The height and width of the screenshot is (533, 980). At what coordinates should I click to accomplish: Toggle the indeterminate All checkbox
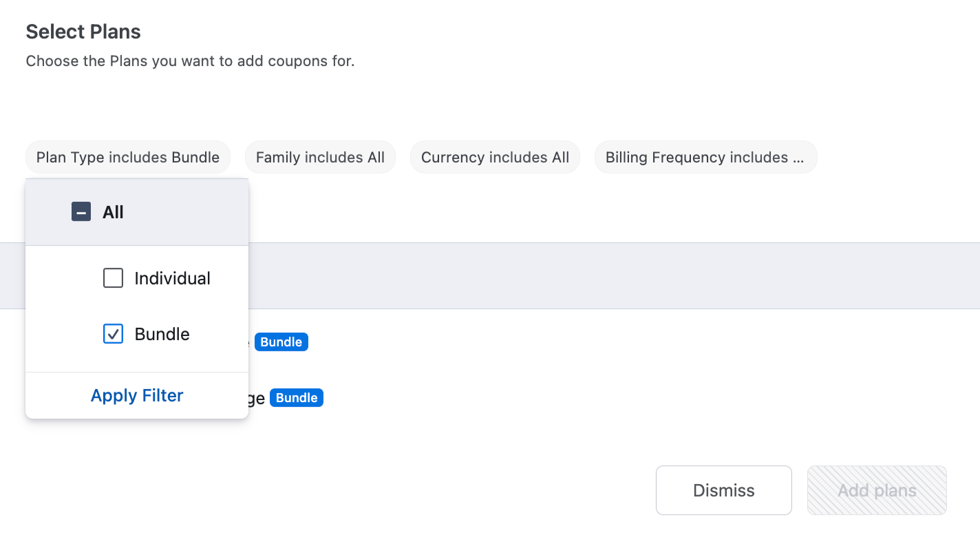click(81, 212)
